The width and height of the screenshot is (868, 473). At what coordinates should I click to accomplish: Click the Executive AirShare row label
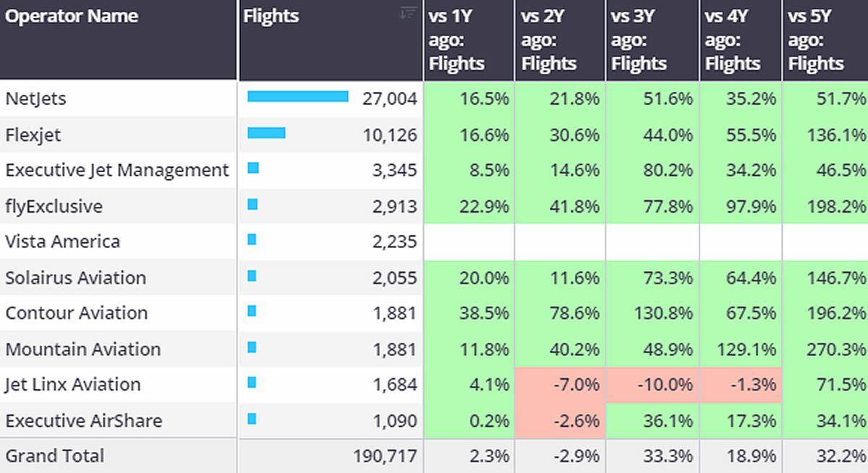(x=84, y=421)
